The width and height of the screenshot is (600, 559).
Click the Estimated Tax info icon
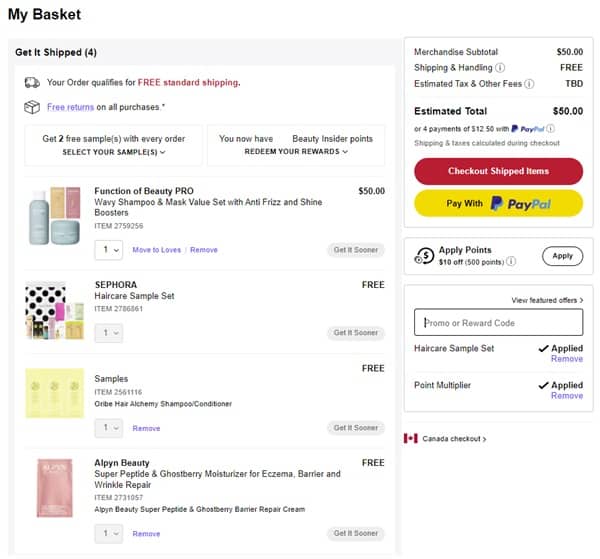pyautogui.click(x=529, y=84)
